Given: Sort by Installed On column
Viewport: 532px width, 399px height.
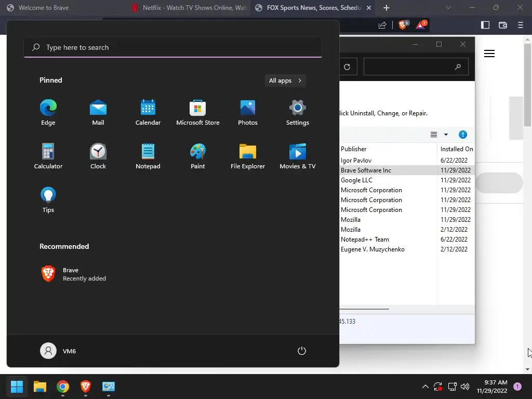Looking at the screenshot, I should (456, 149).
